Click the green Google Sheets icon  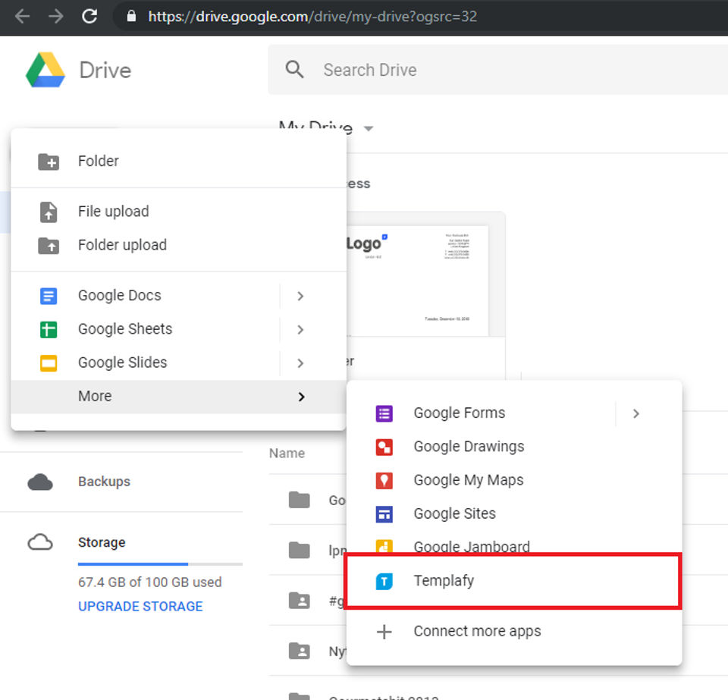(x=49, y=330)
